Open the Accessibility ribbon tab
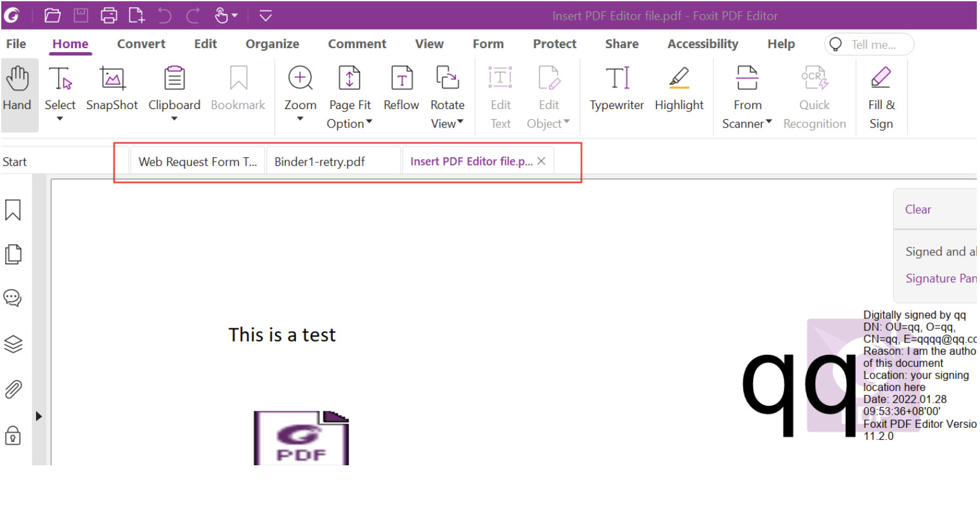 pyautogui.click(x=703, y=44)
